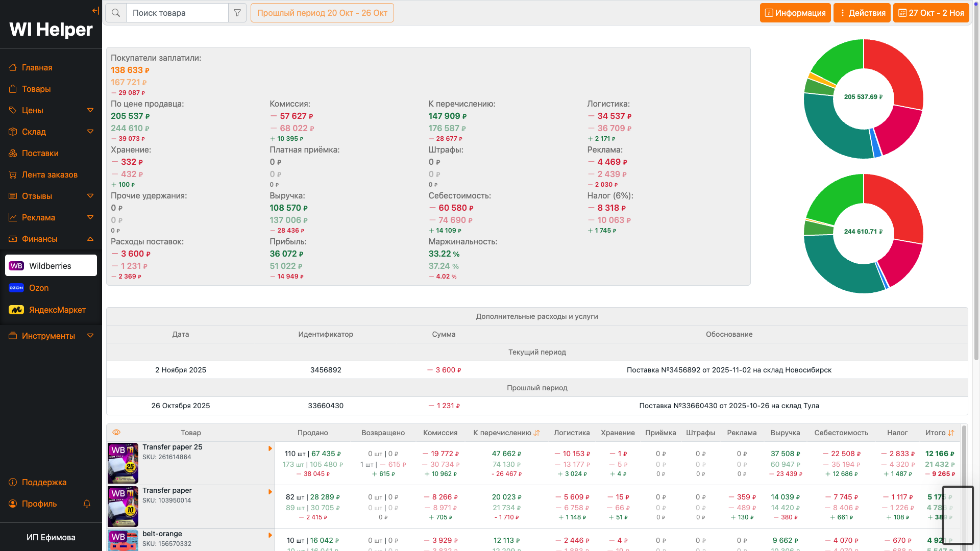This screenshot has width=980, height=551.
Task: Open the filter funnel icon
Action: 237,13
